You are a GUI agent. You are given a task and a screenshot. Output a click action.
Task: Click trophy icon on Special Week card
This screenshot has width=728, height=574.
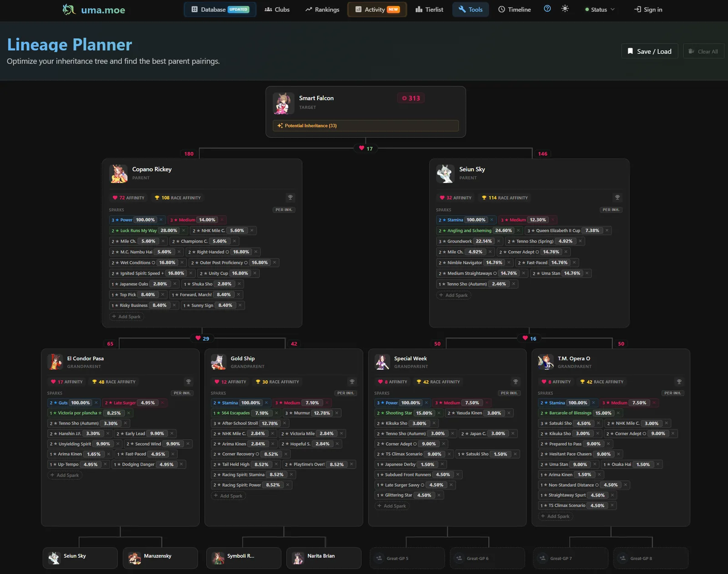pos(516,381)
